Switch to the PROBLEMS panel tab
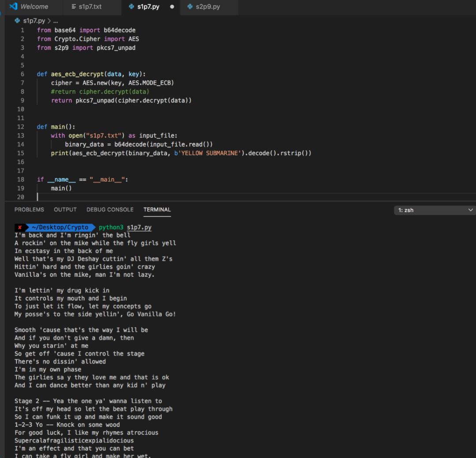The image size is (476, 458). 29,210
